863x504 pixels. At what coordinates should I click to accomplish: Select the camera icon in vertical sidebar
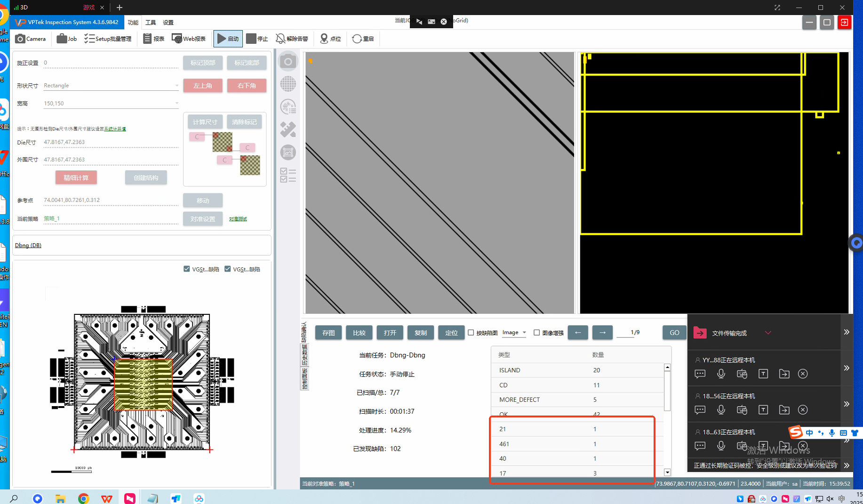pos(288,62)
